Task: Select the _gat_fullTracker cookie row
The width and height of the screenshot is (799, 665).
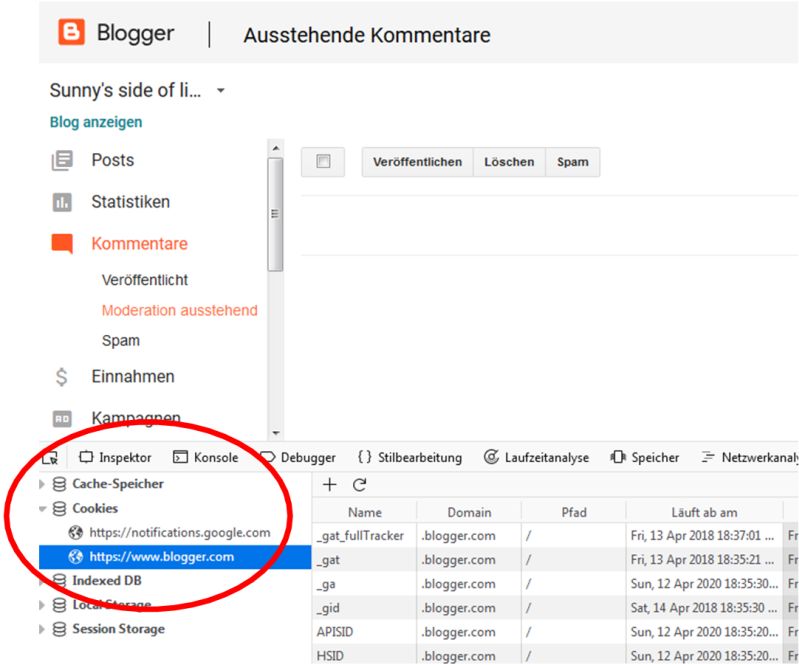Action: 555,536
